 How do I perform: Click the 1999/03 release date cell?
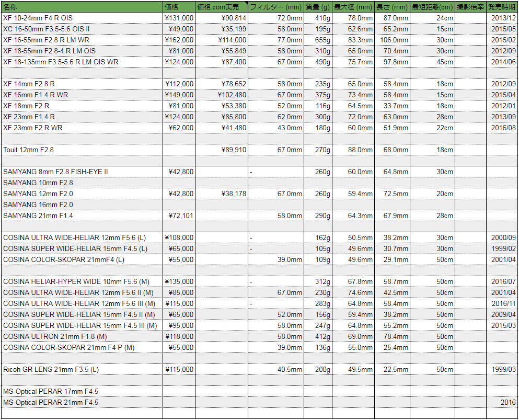click(502, 369)
